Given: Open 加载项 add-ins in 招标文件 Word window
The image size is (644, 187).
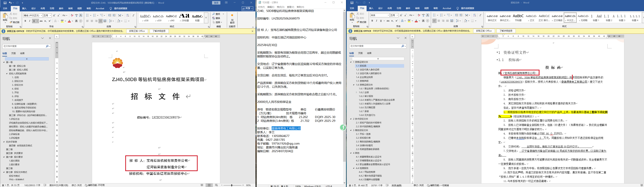Looking at the screenshot, I should pos(232,19).
